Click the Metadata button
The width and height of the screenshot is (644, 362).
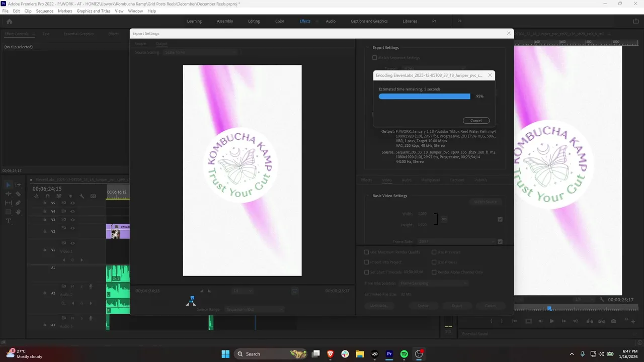coord(379,306)
